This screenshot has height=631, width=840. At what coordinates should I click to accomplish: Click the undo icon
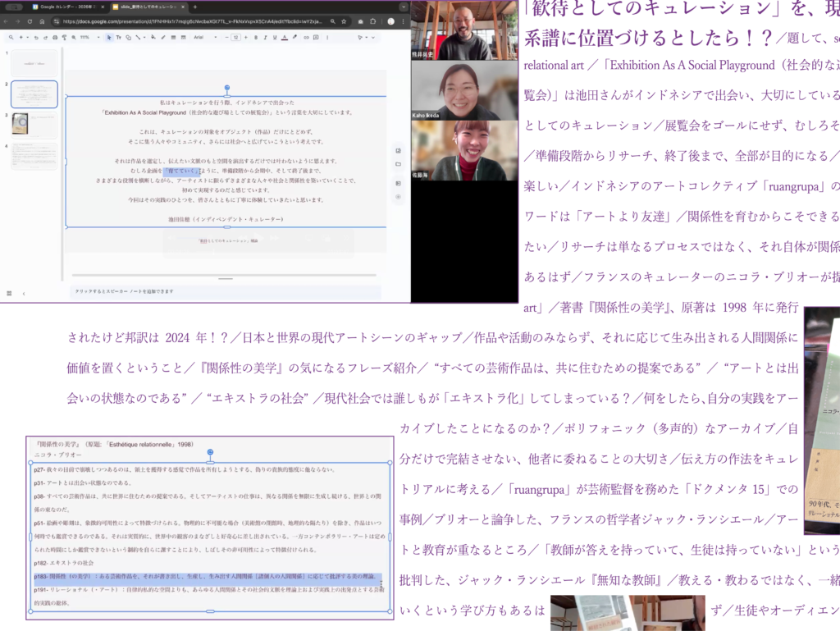(x=36, y=37)
